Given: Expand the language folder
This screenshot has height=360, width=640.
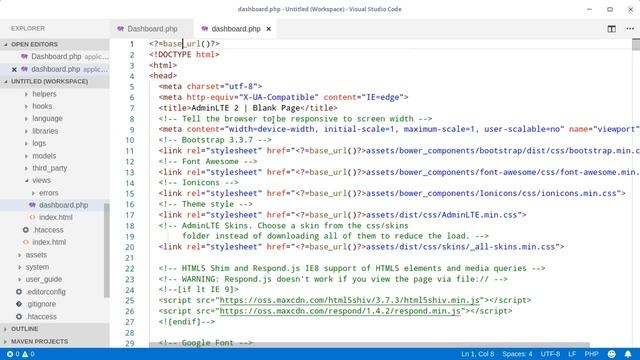Looking at the screenshot, I should [47, 118].
